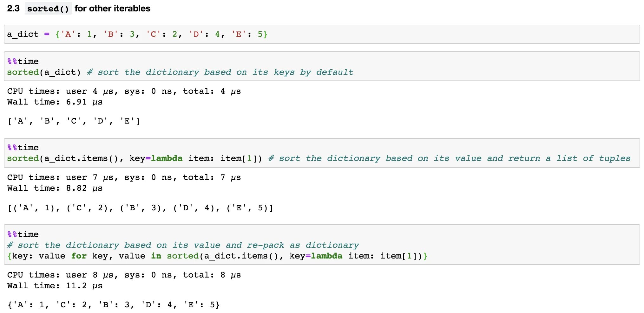644x313 pixels.
Task: Click 'Wall time: 11.2 µs' output line
Action: pos(55,286)
